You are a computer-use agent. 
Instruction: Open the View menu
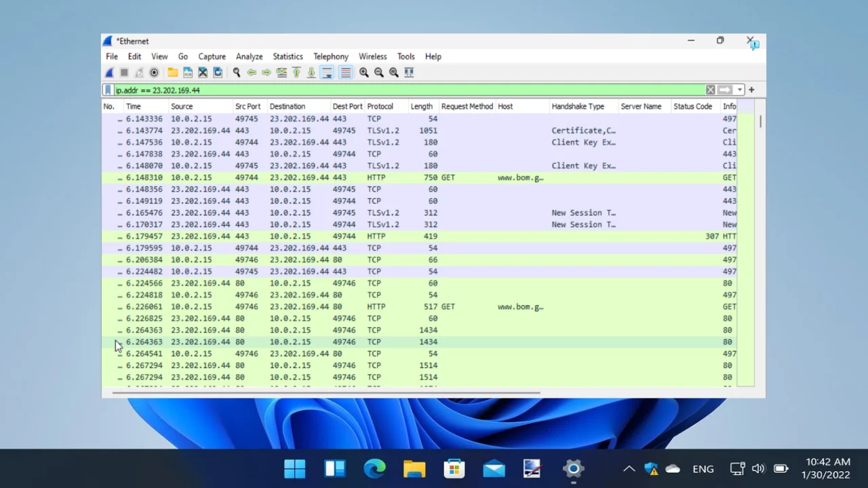point(159,56)
